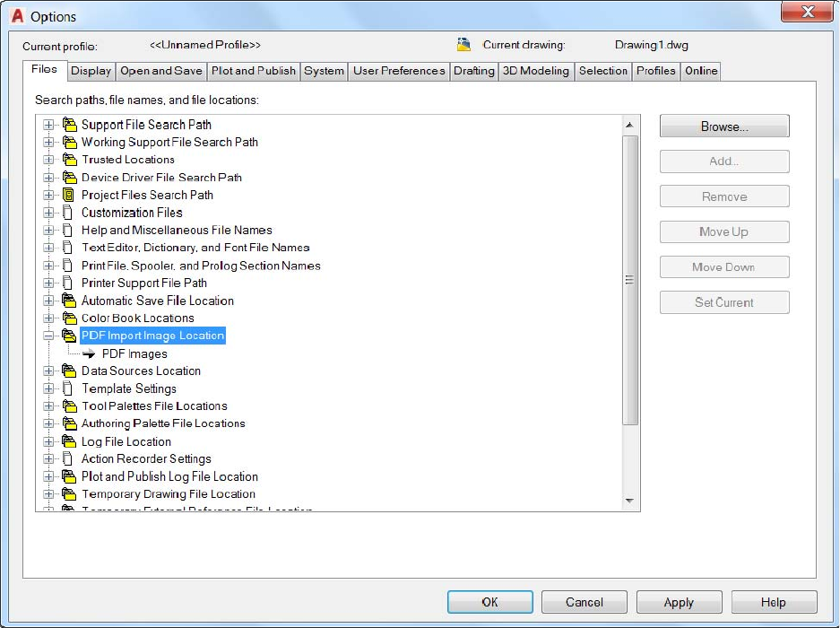Screen dimensions: 840x628
Task: Expand the Temporary Drawing File Location node
Action: click(x=48, y=494)
